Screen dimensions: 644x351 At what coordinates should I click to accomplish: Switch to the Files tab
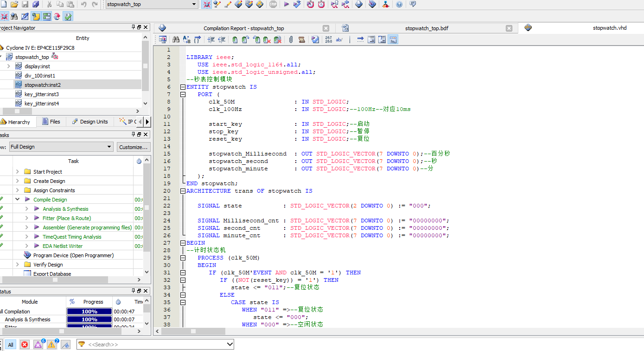coord(51,122)
